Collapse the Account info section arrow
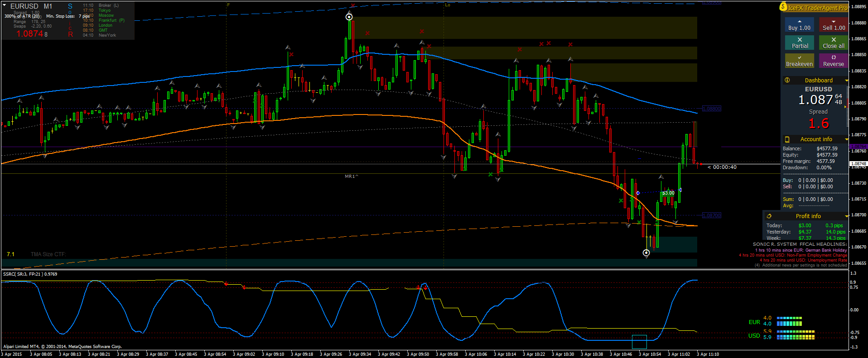 click(846, 139)
